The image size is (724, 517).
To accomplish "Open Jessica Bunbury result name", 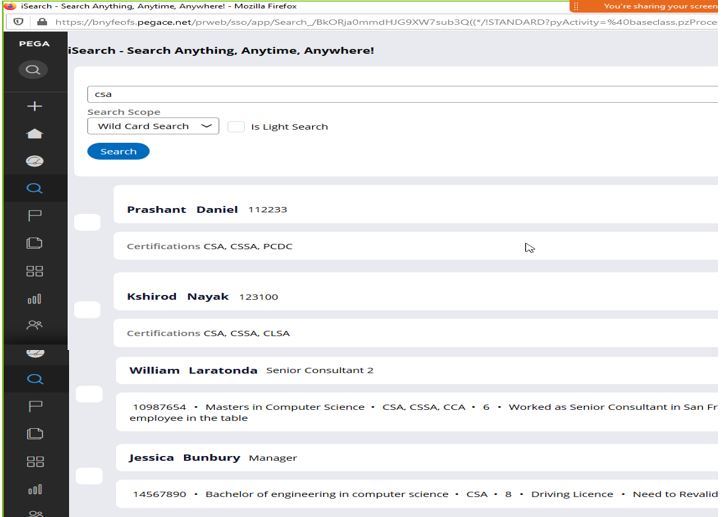I will [x=185, y=457].
